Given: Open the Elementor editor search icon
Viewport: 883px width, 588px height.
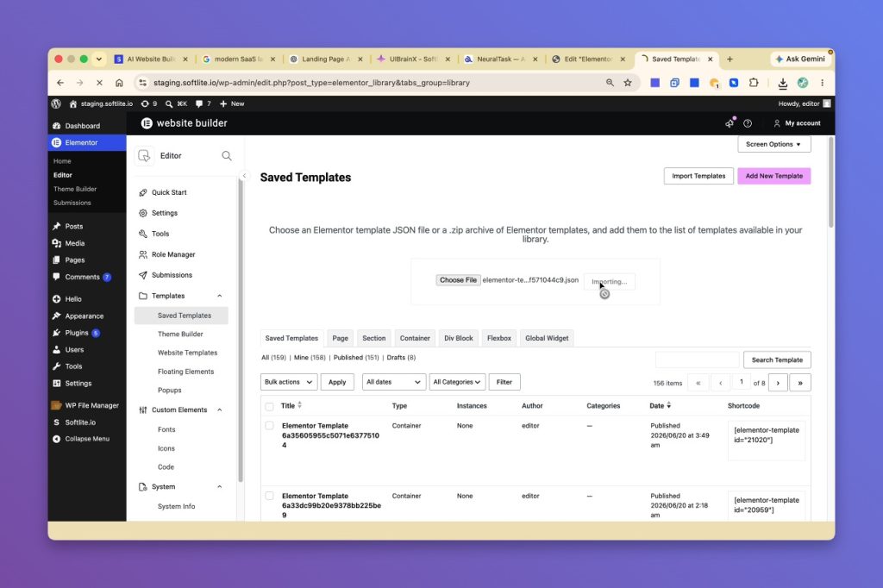Looking at the screenshot, I should pos(227,155).
